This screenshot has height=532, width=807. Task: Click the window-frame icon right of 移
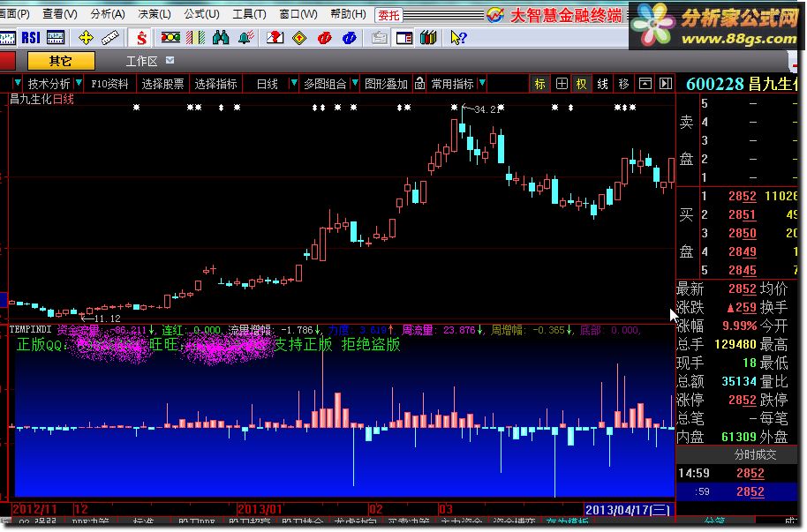pyautogui.click(x=645, y=83)
